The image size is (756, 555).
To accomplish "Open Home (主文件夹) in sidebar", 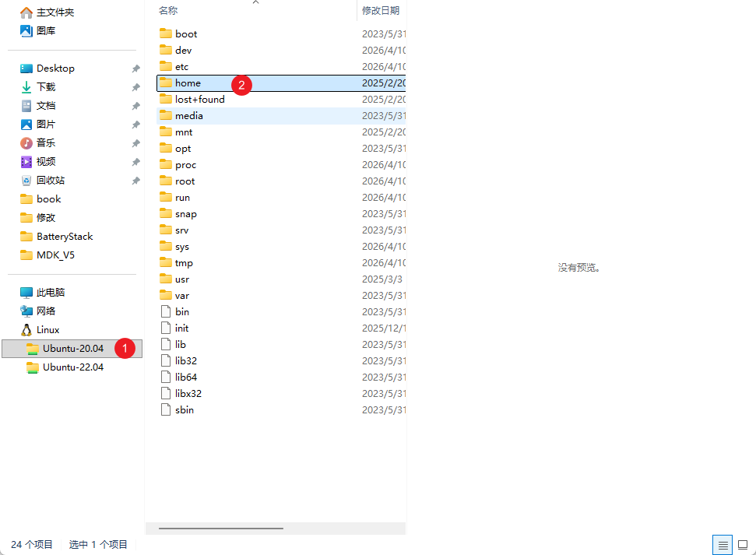I will pos(47,12).
